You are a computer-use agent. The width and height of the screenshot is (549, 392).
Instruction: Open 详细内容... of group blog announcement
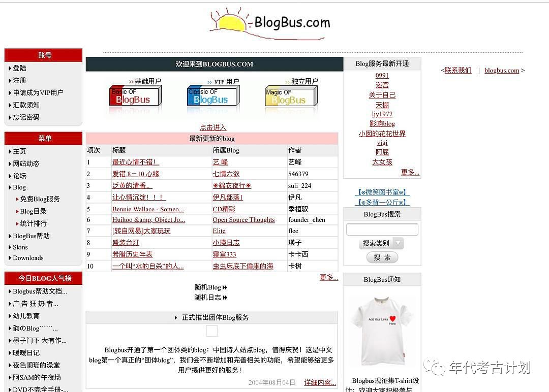click(x=320, y=382)
